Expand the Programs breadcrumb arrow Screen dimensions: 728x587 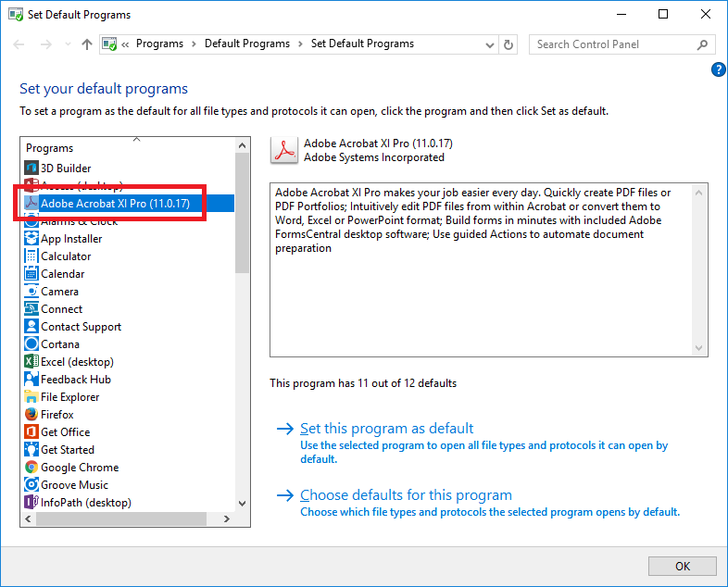[194, 44]
